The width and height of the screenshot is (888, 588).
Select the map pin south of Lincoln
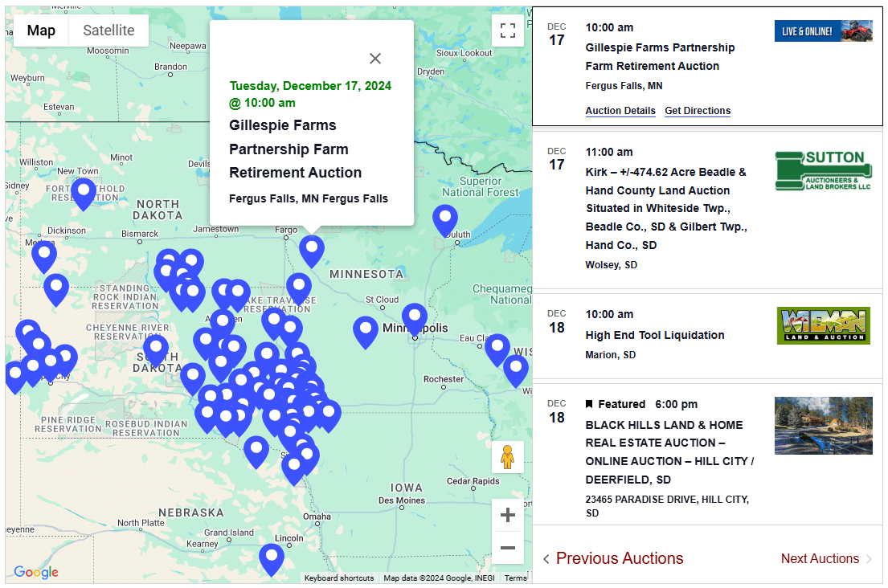[272, 558]
